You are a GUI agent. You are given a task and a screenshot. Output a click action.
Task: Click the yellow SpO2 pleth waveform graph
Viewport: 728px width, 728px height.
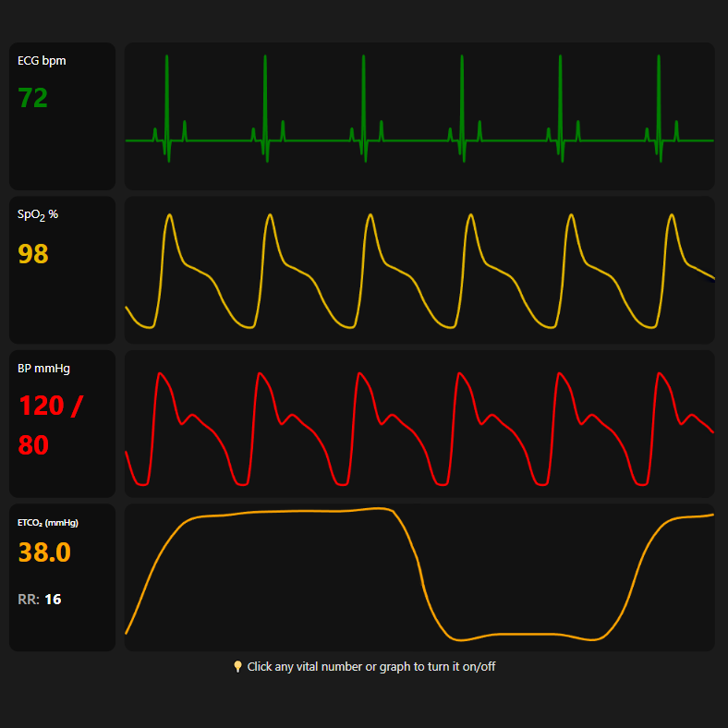click(419, 270)
